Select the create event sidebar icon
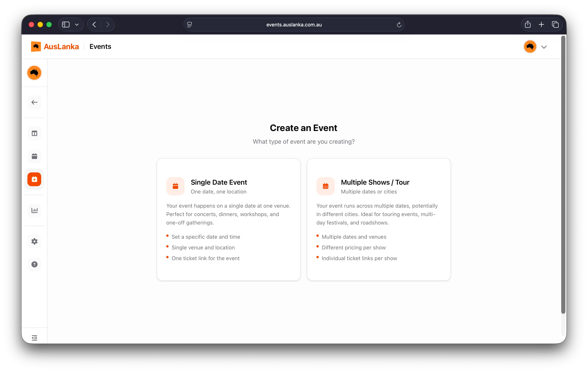 [x=34, y=179]
